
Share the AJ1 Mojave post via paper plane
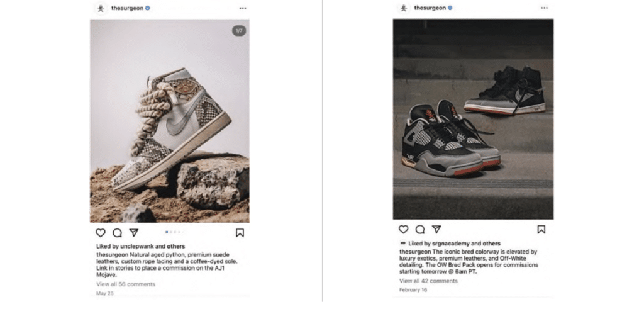pos(134,233)
